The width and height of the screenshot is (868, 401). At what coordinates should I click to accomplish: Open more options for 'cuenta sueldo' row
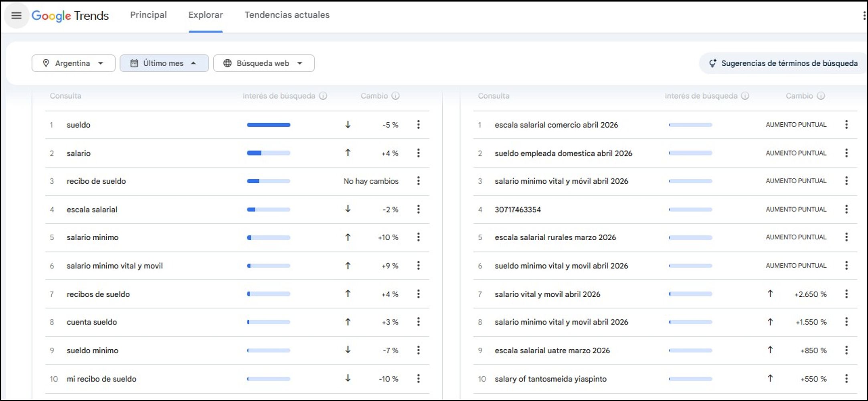(418, 322)
